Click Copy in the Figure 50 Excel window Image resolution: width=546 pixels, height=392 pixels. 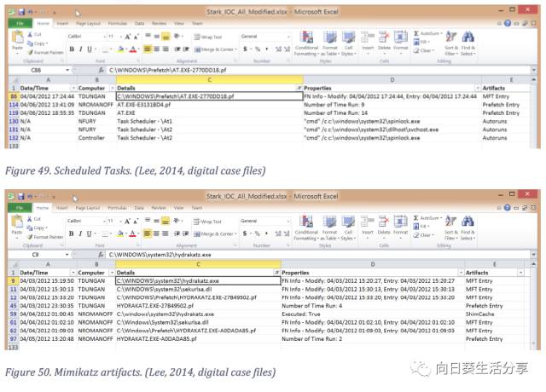pyautogui.click(x=38, y=228)
